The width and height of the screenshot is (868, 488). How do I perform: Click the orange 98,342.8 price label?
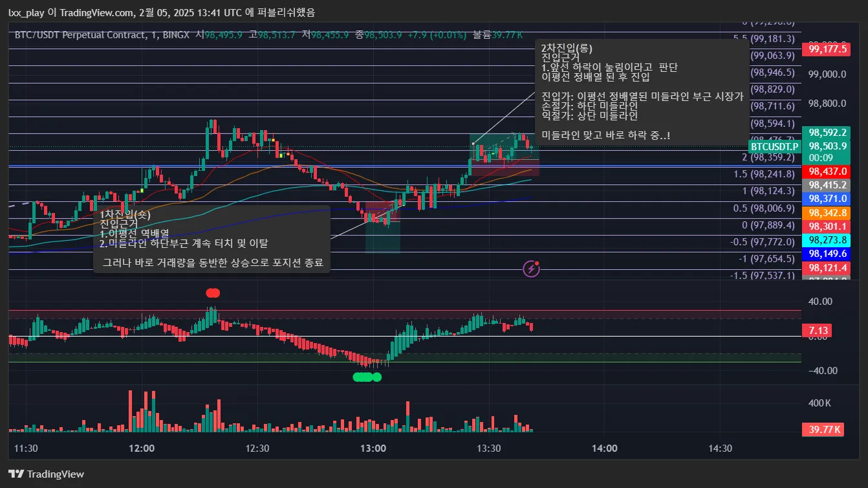(x=827, y=212)
